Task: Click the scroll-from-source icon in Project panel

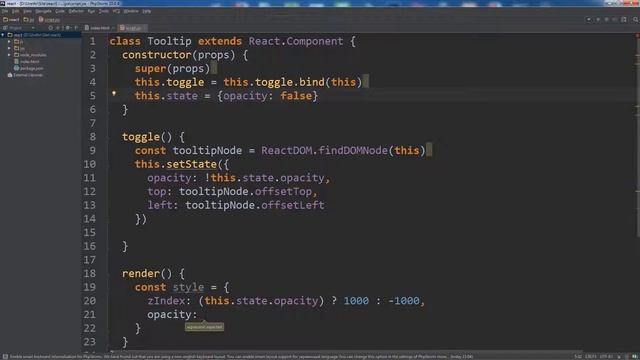Action: (51, 28)
